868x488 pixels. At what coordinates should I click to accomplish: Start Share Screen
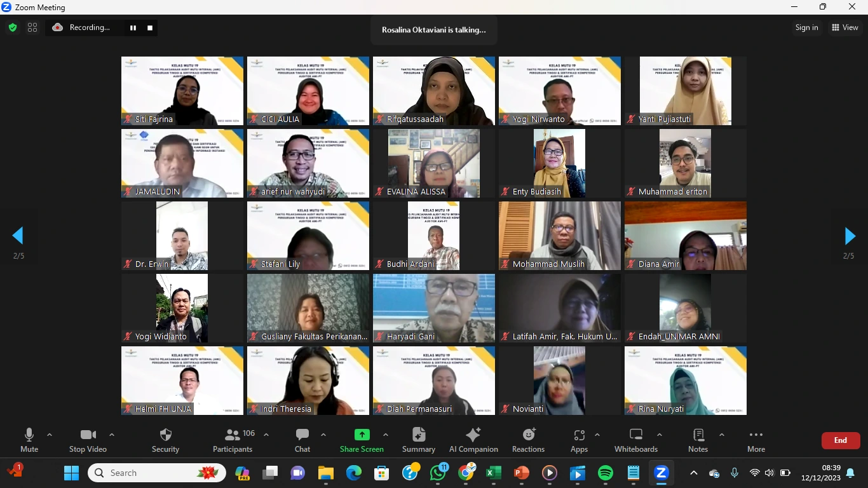(362, 440)
